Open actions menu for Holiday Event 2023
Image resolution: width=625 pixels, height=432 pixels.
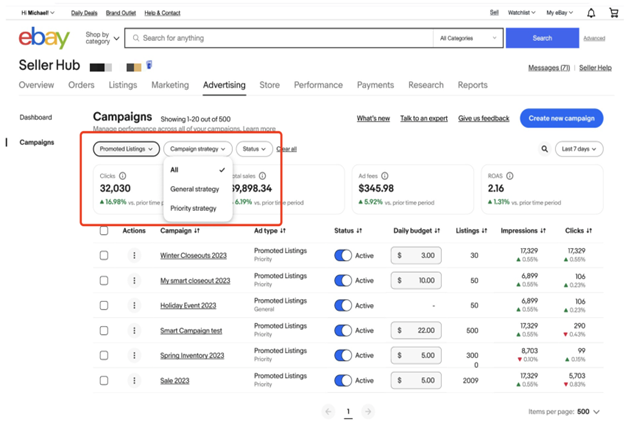pyautogui.click(x=134, y=306)
